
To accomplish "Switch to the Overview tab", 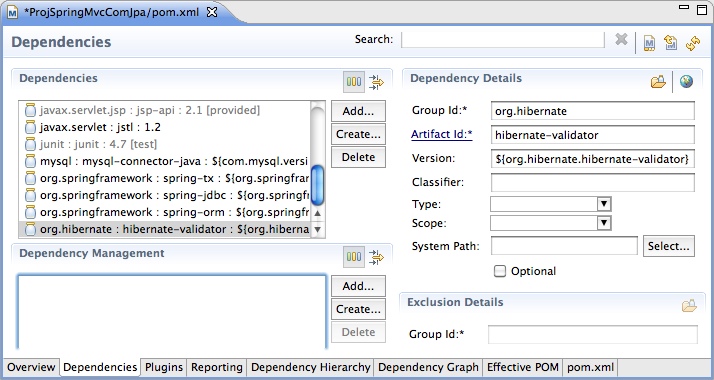I will click(x=31, y=367).
